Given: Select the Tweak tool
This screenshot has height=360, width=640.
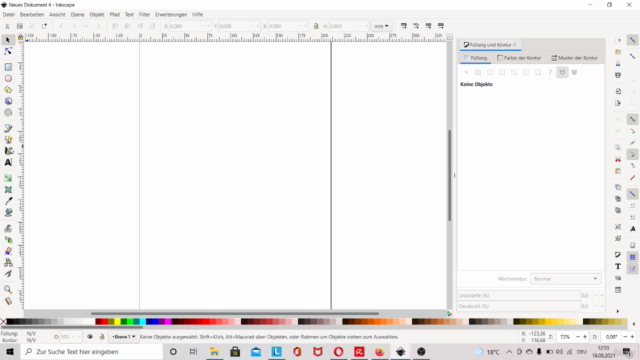Looking at the screenshot, I should (8, 228).
